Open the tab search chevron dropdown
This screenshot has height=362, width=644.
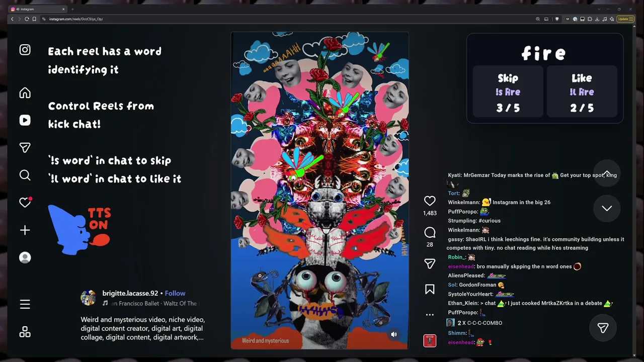pyautogui.click(x=599, y=9)
